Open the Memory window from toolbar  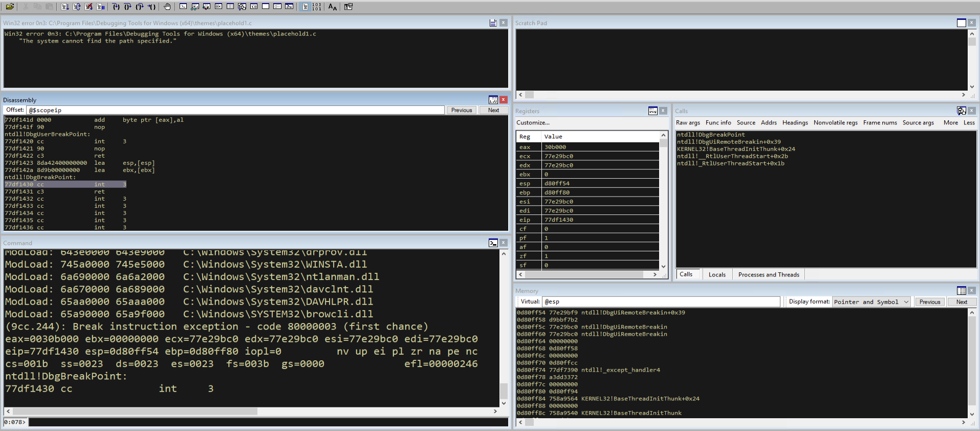pos(230,7)
